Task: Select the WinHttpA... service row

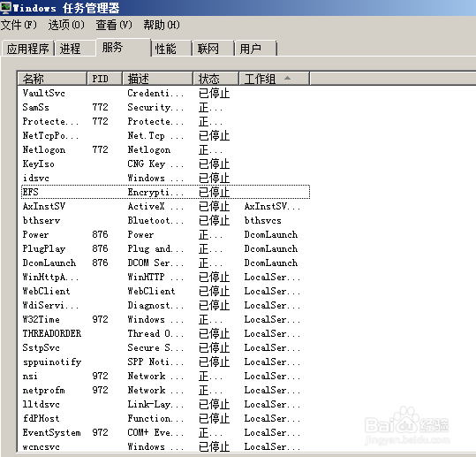Action: pos(165,277)
